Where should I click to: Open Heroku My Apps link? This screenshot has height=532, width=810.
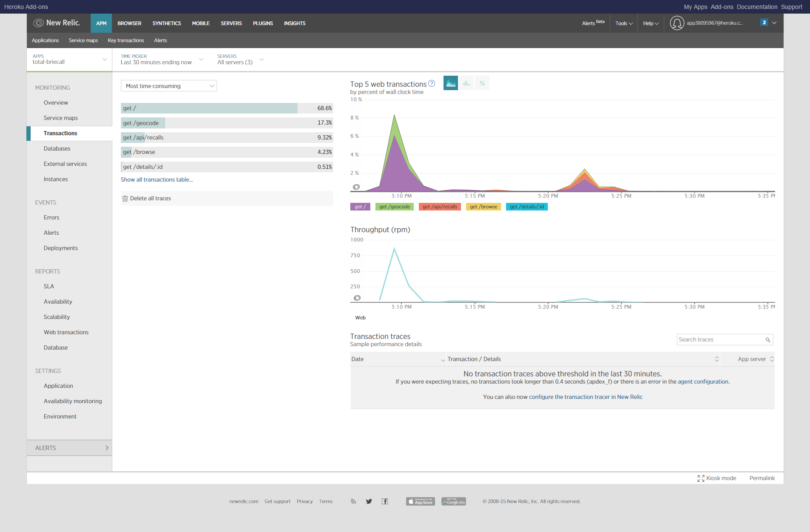(696, 7)
